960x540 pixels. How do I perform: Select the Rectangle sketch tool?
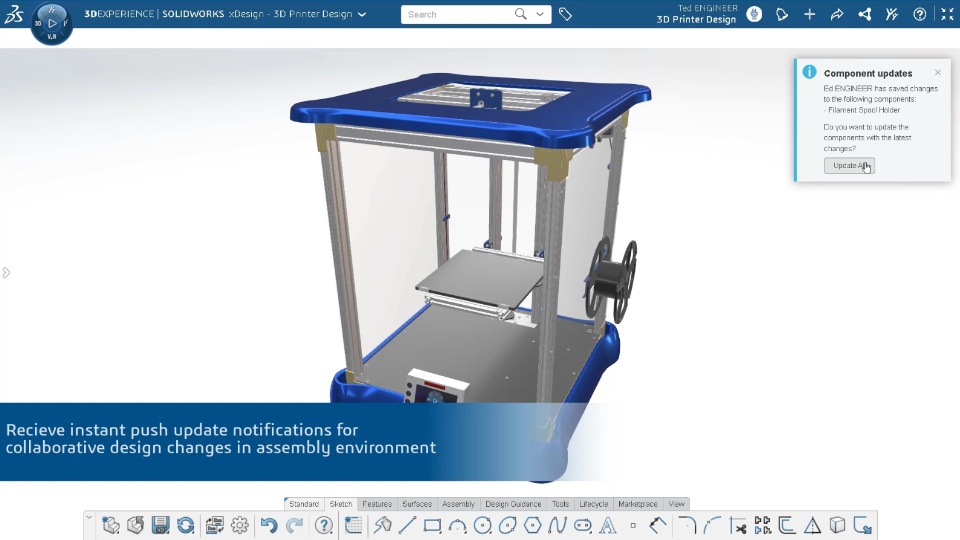(432, 525)
